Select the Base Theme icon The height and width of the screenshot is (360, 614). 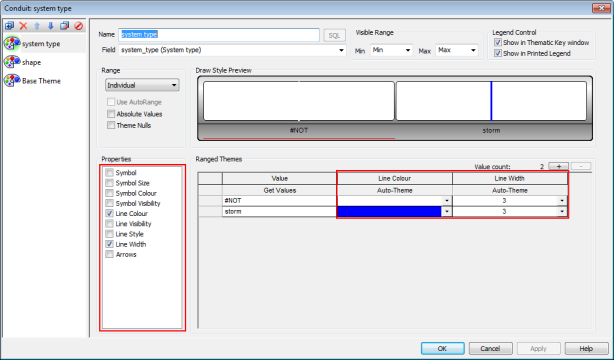coord(12,80)
